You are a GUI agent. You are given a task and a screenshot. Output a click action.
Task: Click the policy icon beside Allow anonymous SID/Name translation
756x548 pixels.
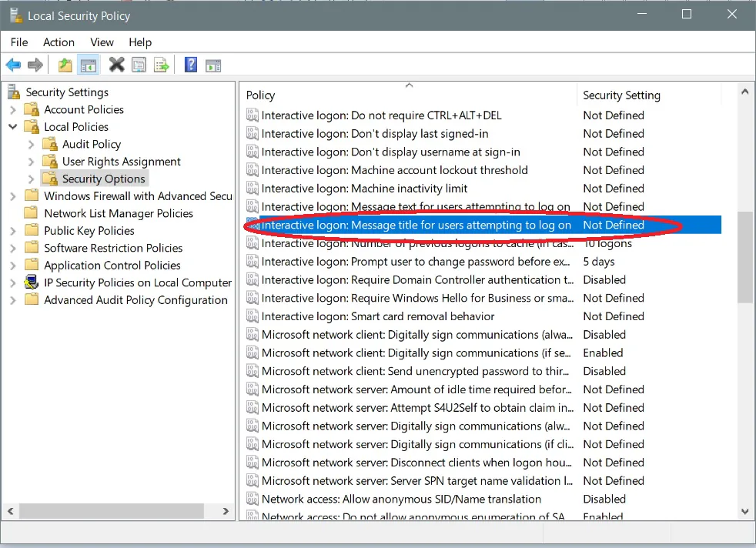pyautogui.click(x=253, y=499)
